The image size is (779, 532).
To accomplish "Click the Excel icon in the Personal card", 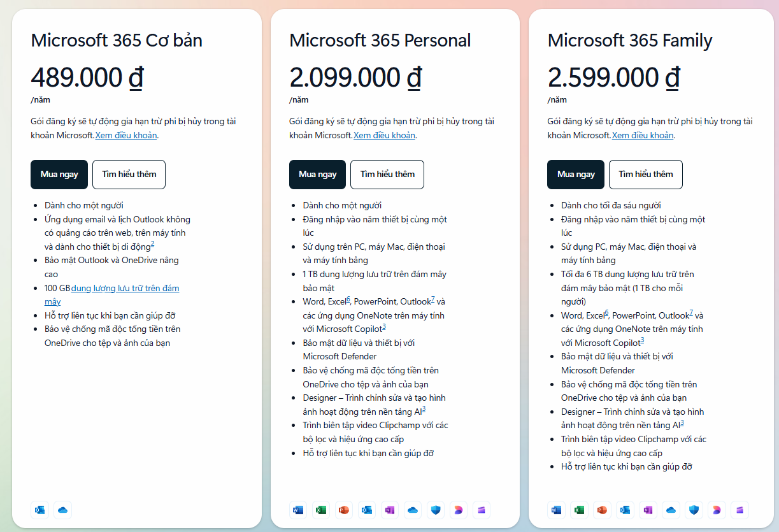I will pos(320,510).
